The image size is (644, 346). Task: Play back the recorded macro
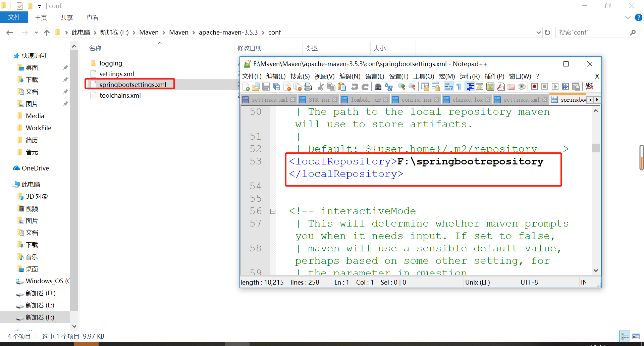coord(555,87)
